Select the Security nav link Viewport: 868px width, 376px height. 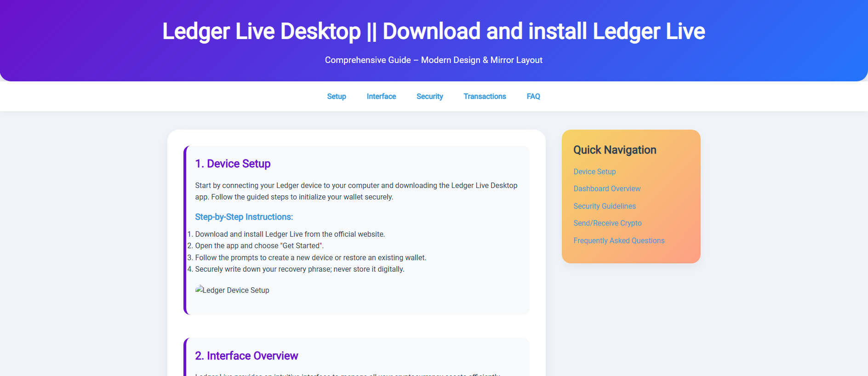pyautogui.click(x=430, y=97)
